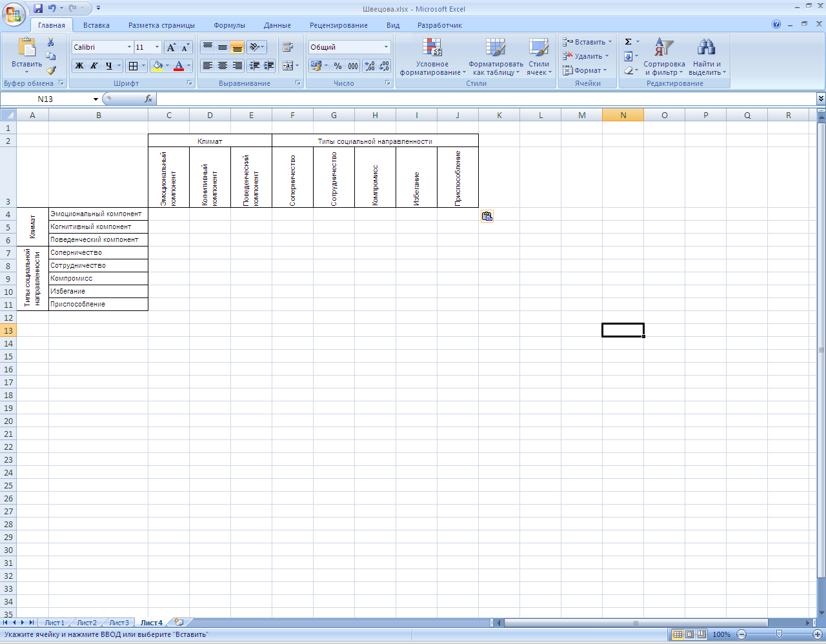Image resolution: width=826 pixels, height=644 pixels.
Task: Merge and center cells
Action: 288,66
